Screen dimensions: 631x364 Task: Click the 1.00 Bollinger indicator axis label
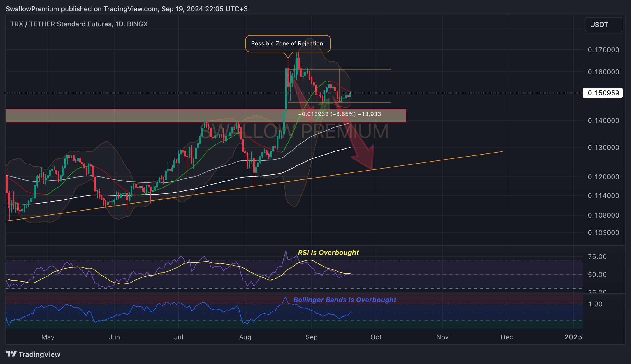595,304
